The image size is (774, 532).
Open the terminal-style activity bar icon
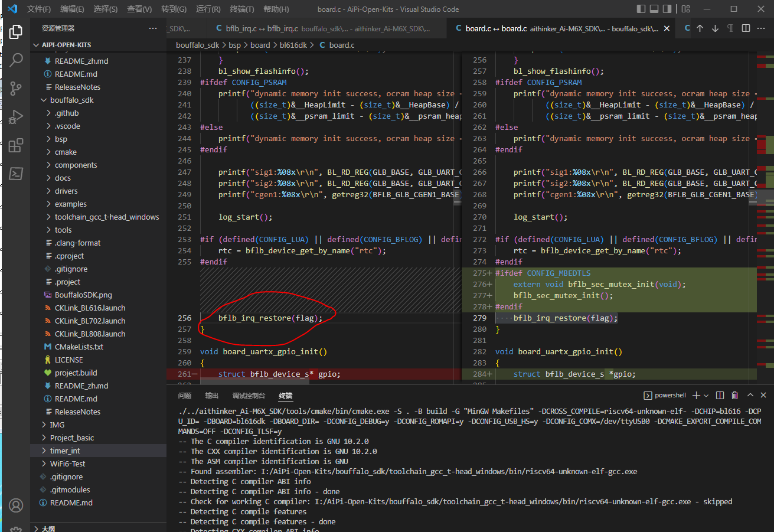pyautogui.click(x=16, y=173)
